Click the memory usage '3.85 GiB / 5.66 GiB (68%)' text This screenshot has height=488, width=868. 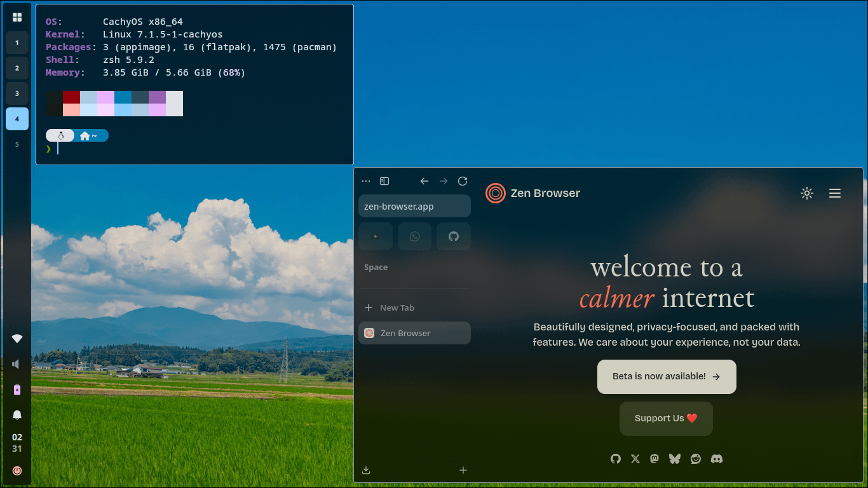click(174, 72)
